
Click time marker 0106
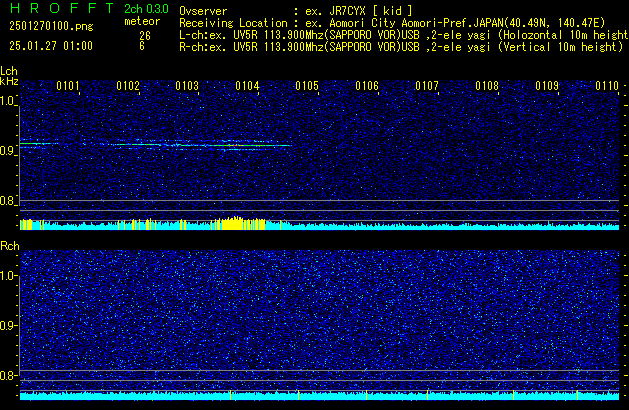(x=367, y=86)
